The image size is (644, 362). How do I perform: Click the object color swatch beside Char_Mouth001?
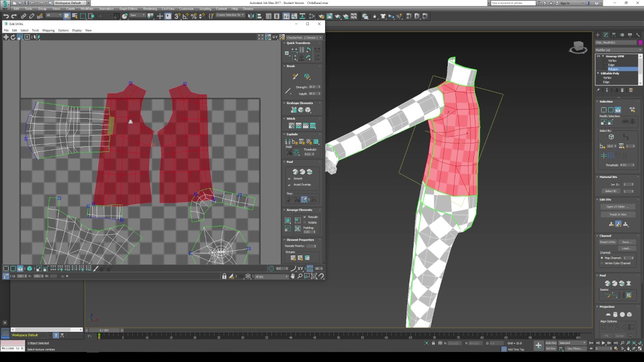[x=640, y=43]
